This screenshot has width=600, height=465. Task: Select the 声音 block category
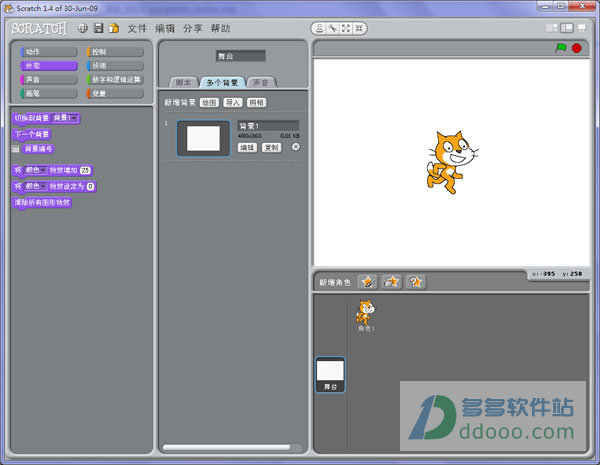(49, 80)
